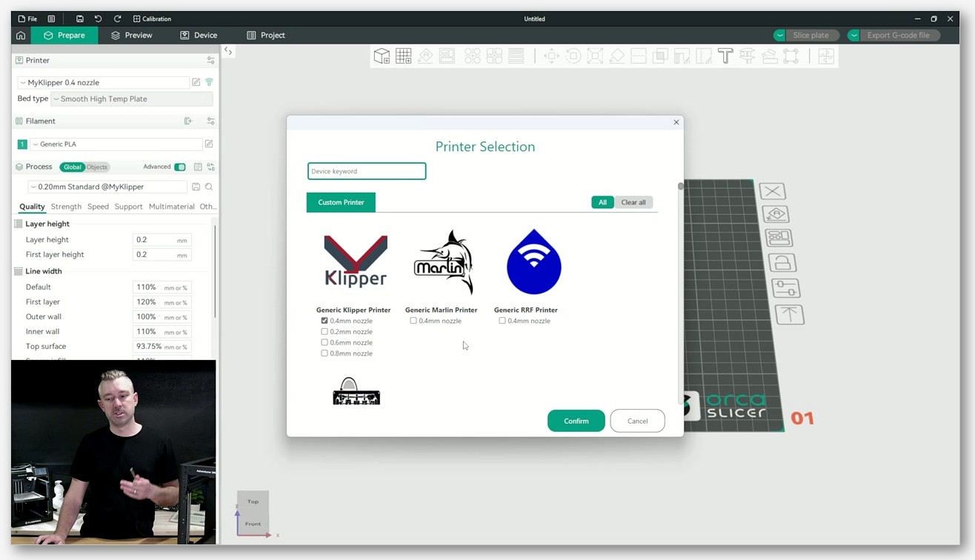Screen dimensions: 975x560
Task: Click the Cut tool toolbar icon
Action: pyautogui.click(x=638, y=56)
